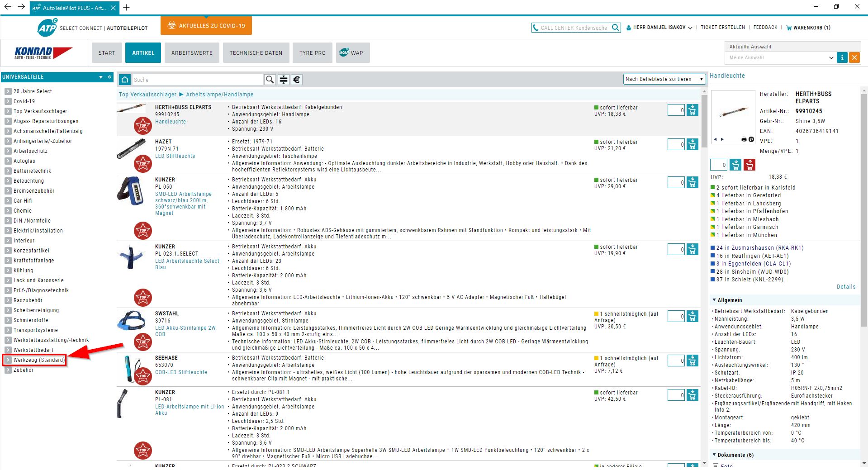Click quantity field for HAZET 1979N-71
Screen dimensions: 868x470
click(676, 144)
